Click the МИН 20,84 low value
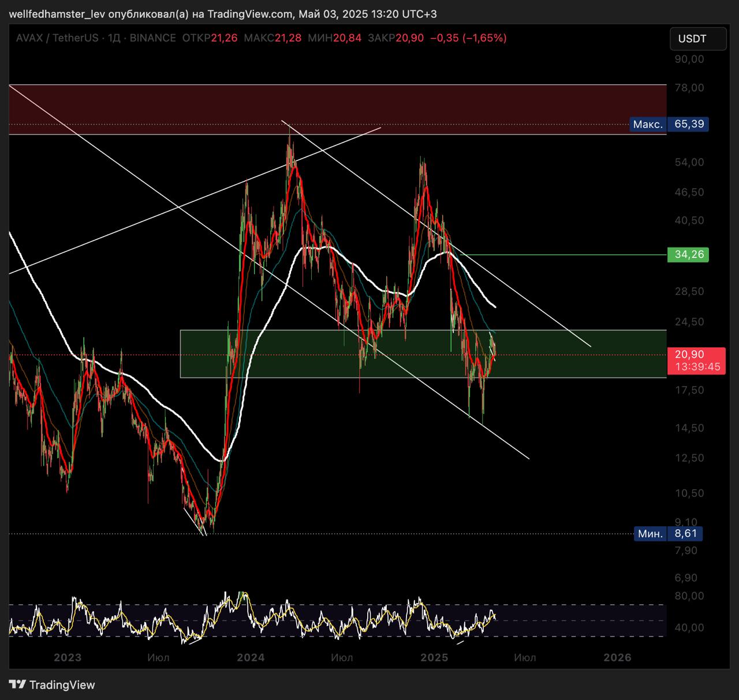 335,38
